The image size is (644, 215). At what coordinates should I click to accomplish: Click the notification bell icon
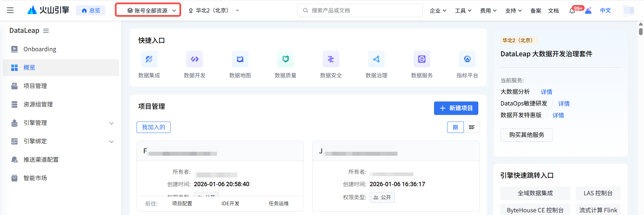tap(572, 11)
